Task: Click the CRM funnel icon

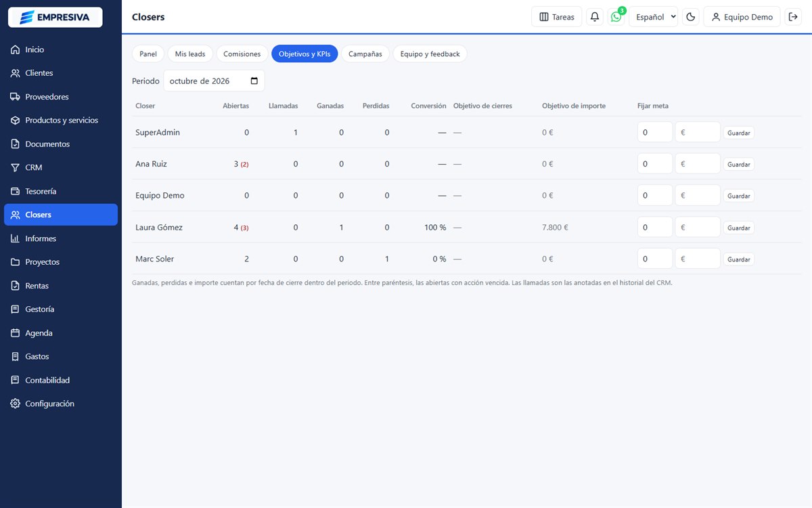Action: 16,167
